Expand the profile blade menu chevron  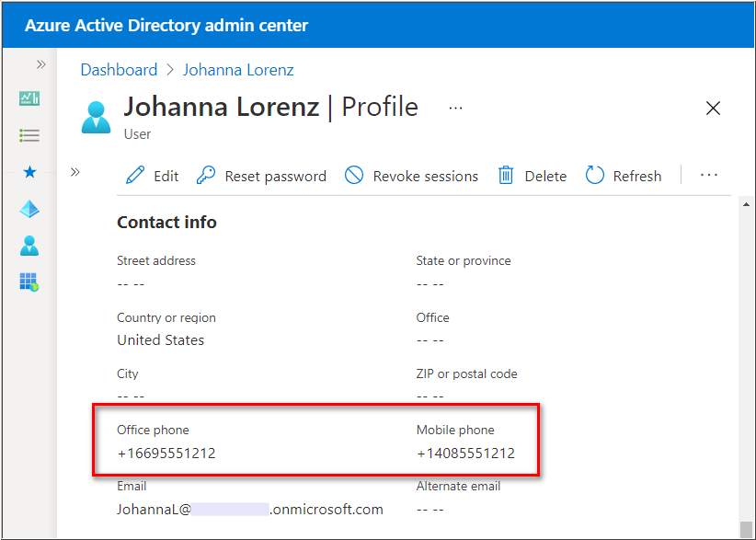click(75, 172)
